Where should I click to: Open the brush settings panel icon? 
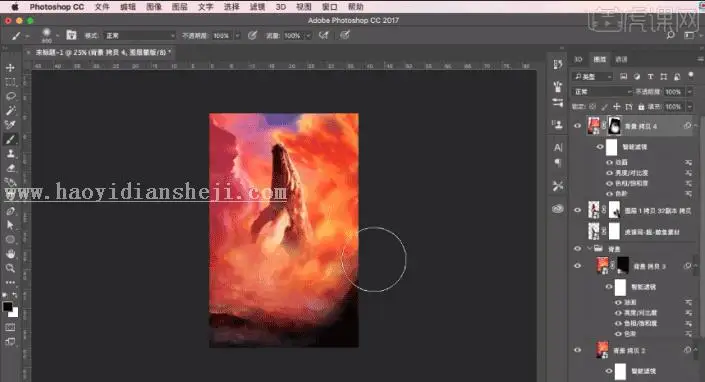click(x=71, y=35)
